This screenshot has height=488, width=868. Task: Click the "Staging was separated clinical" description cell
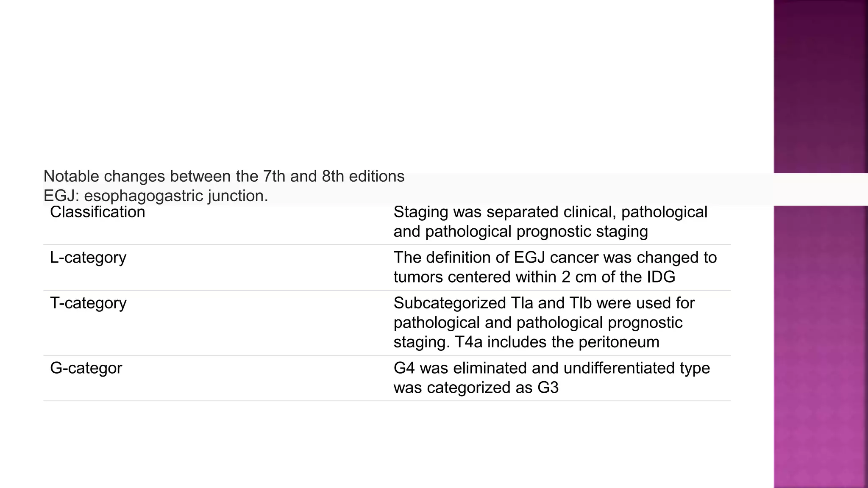coord(550,222)
